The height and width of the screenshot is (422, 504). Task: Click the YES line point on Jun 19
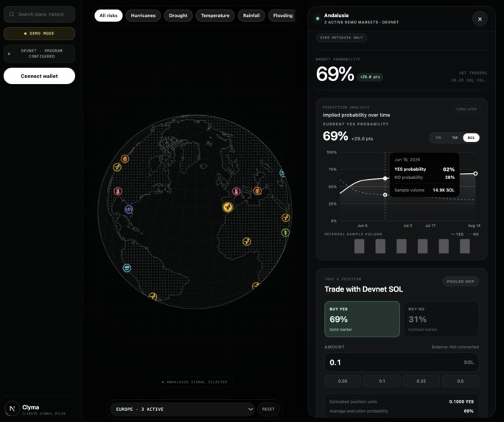point(385,178)
